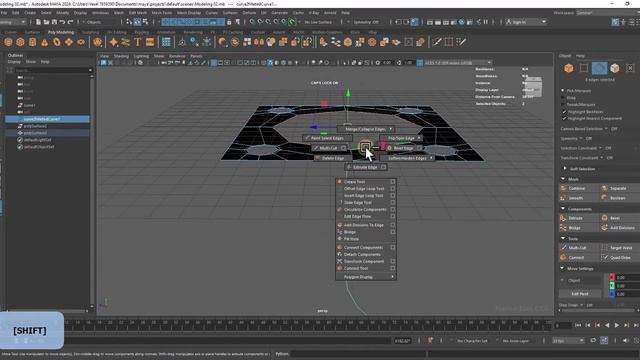Click the redo arrow in status line
Image resolution: width=640 pixels, height=360 pixels.
[x=70, y=22]
